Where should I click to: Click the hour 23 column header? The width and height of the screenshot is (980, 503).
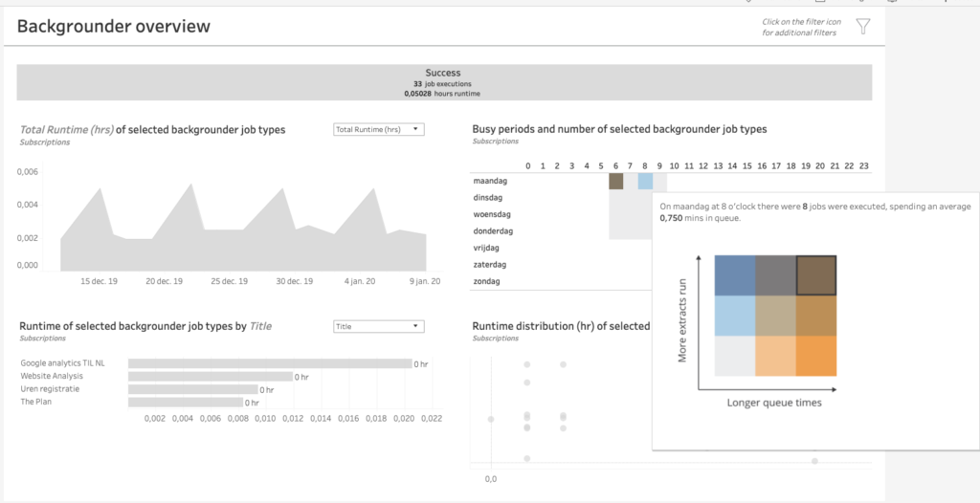pos(864,166)
